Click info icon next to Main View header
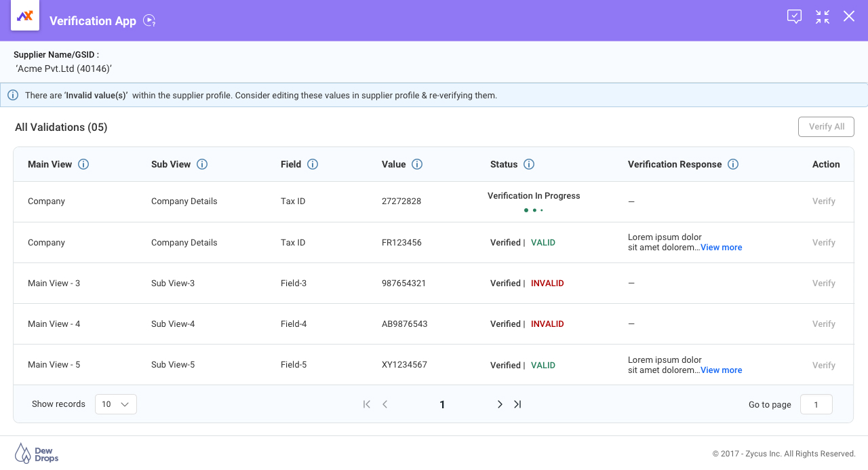Image resolution: width=868 pixels, height=470 pixels. pyautogui.click(x=83, y=164)
